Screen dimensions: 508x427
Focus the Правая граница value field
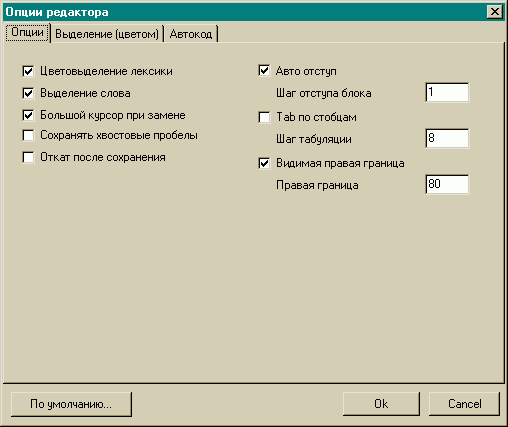(447, 184)
